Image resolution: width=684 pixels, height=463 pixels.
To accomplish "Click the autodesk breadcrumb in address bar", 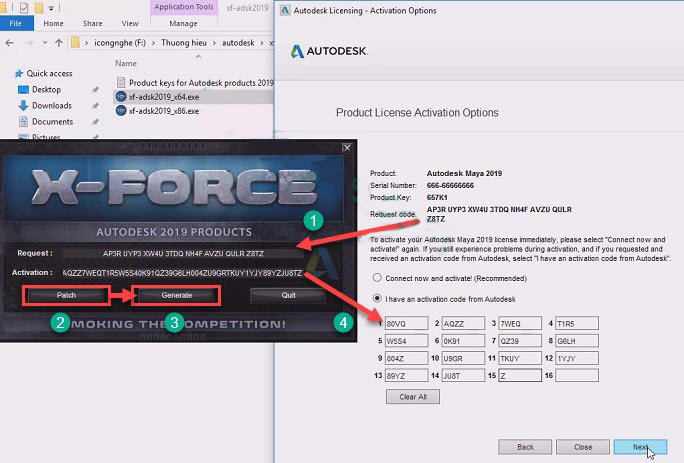I will coord(238,43).
